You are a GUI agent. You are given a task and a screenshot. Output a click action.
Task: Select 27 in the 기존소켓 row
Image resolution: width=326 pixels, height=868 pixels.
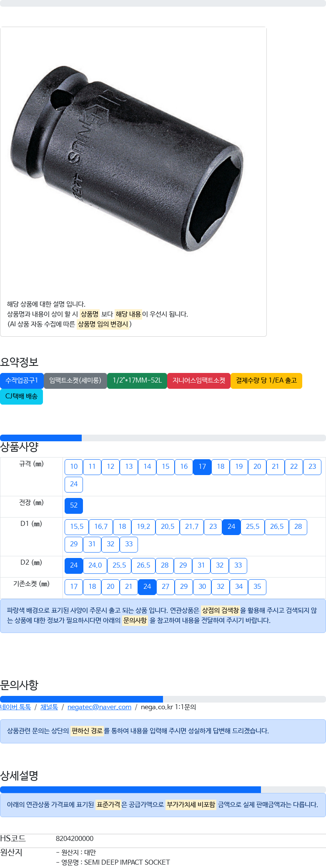click(166, 587)
